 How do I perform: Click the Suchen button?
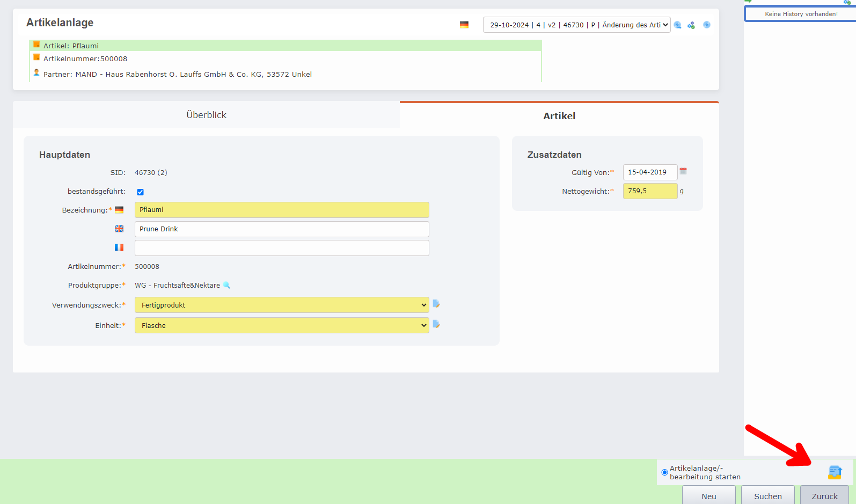tap(767, 496)
